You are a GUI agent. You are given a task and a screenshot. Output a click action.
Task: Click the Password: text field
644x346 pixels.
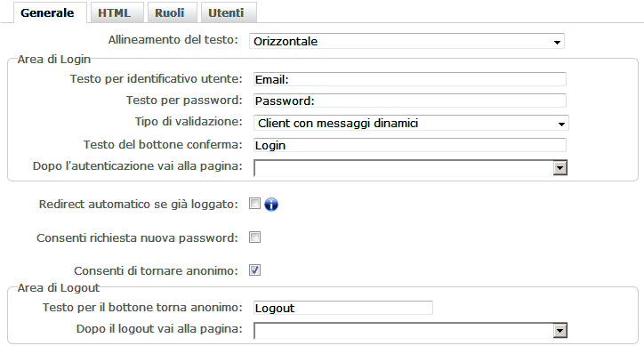[x=410, y=101]
